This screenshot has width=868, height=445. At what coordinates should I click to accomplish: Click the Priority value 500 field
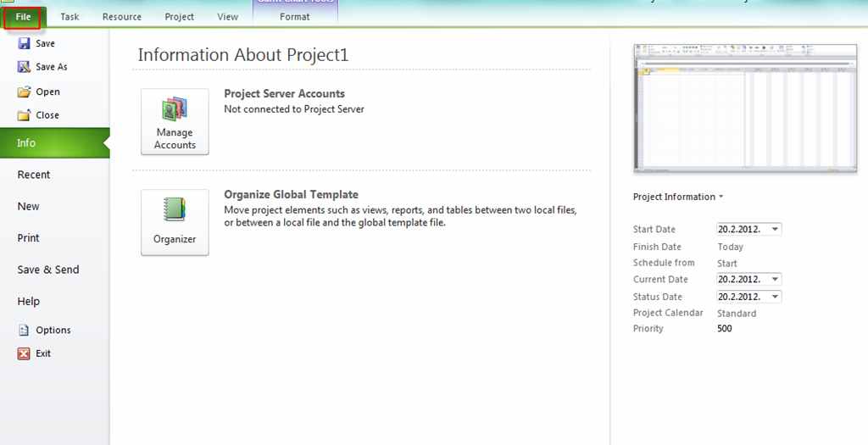point(725,329)
